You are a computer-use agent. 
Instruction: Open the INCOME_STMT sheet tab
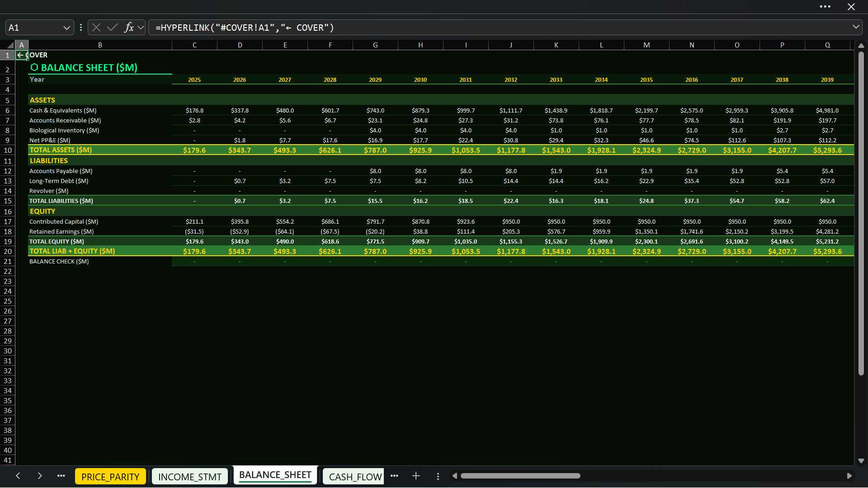tap(190, 477)
